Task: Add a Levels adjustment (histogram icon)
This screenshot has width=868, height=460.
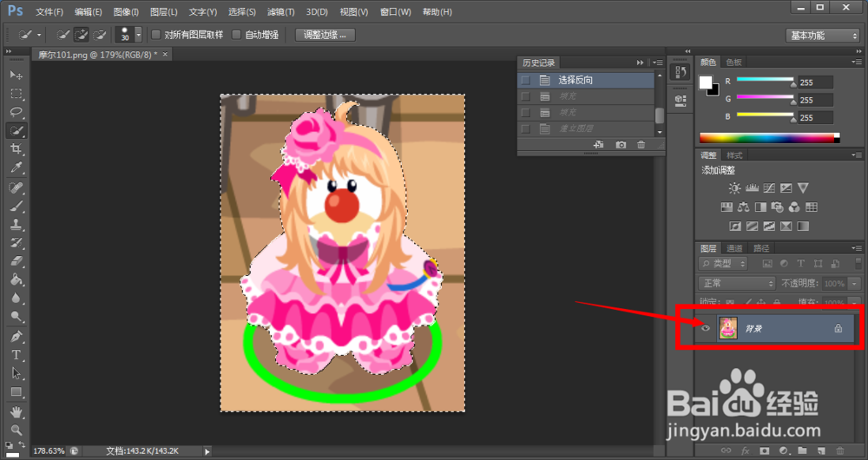Action: (x=752, y=188)
